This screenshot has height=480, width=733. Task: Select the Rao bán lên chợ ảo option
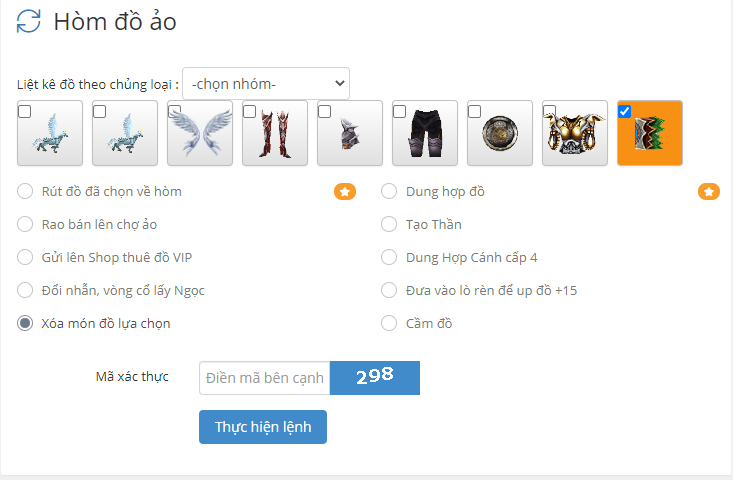26,224
